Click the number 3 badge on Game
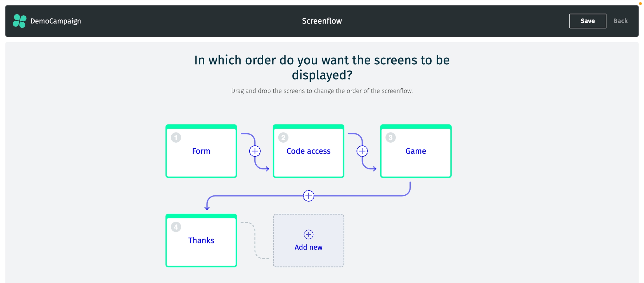This screenshot has width=644, height=283. click(390, 138)
